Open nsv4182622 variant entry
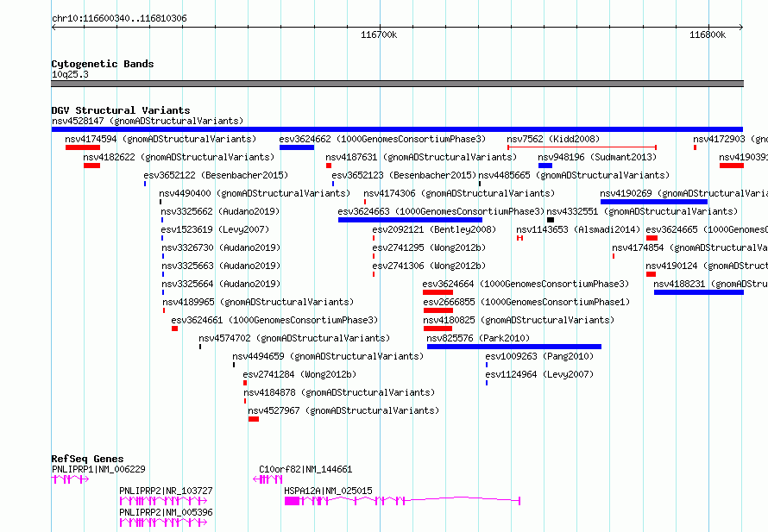This screenshot has height=532, width=768. (179, 157)
